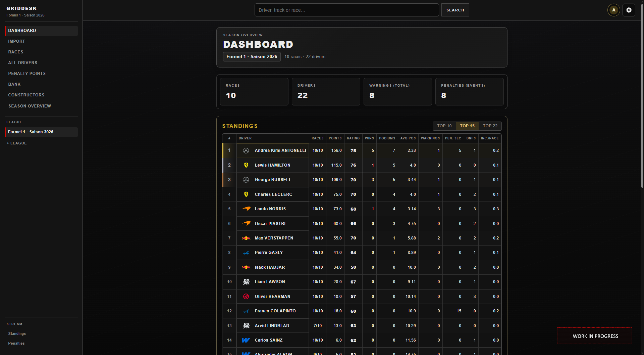
Task: Show the Top 10 standings
Action: click(444, 126)
